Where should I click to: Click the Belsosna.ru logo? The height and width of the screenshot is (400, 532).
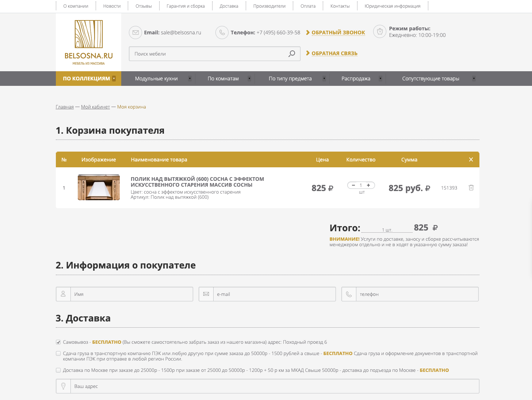[x=88, y=42]
